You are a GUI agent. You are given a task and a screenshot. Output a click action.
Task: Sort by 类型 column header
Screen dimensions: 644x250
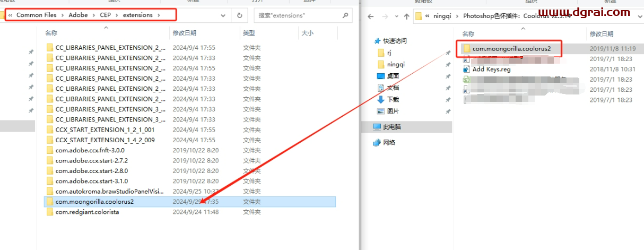point(249,33)
